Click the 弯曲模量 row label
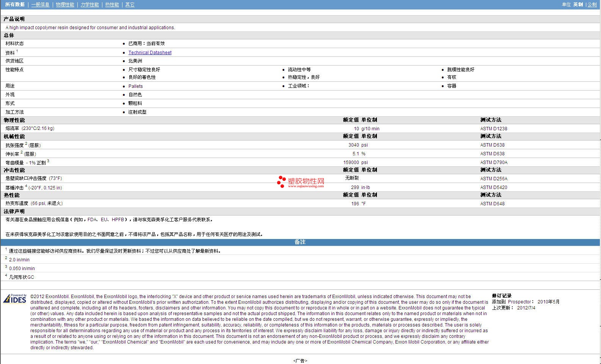 [27, 162]
